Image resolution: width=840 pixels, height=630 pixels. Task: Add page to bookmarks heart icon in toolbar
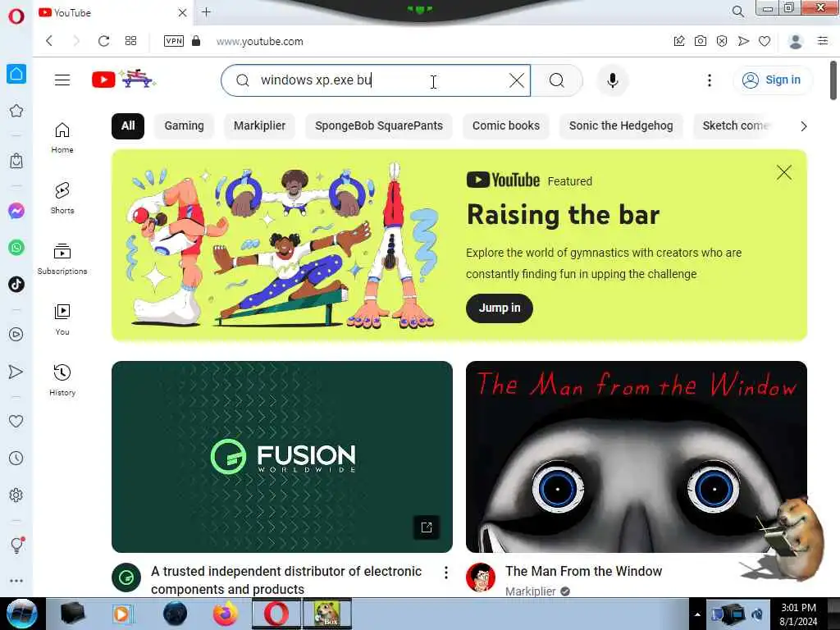click(765, 41)
